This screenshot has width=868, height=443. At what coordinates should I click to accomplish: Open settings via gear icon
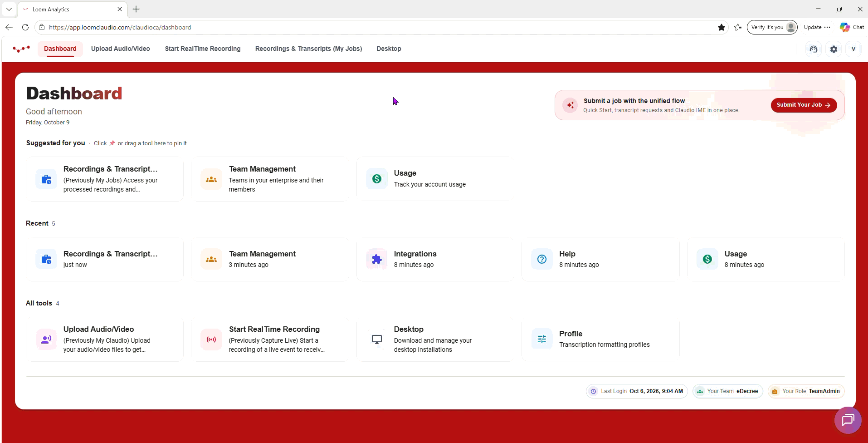click(x=834, y=49)
